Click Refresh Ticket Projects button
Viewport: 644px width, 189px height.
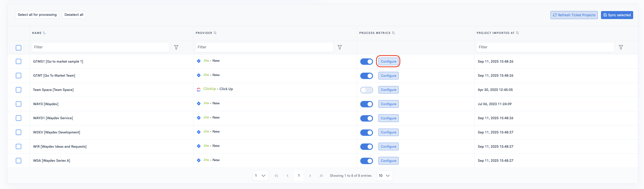tap(574, 15)
